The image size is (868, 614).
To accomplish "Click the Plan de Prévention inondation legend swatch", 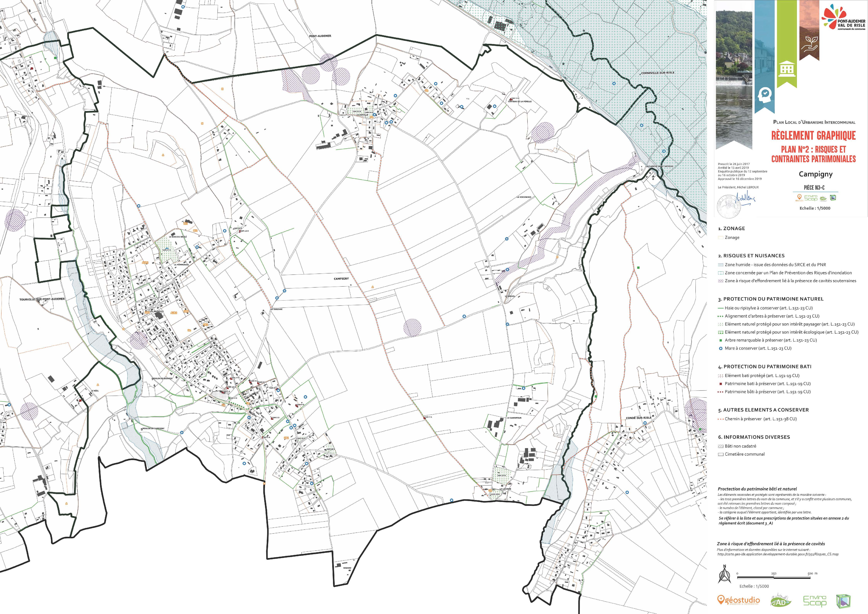I will tap(721, 273).
